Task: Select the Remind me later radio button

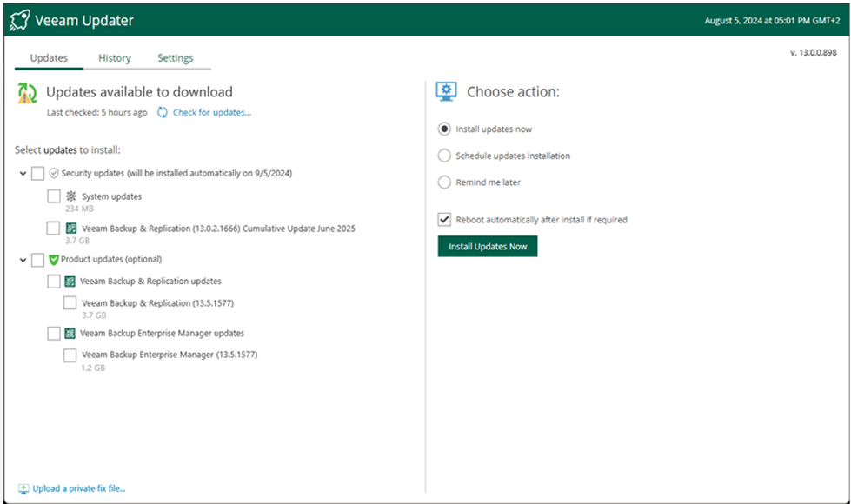Action: pyautogui.click(x=444, y=182)
